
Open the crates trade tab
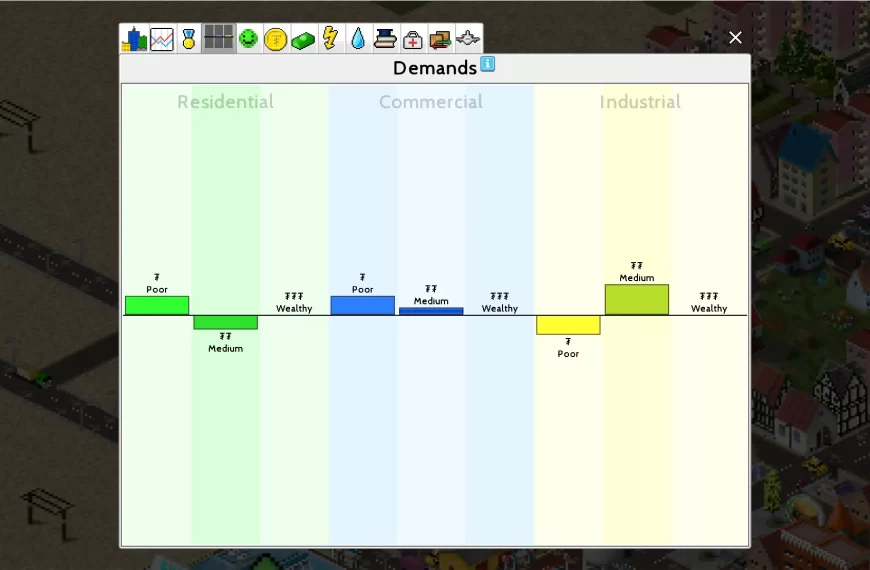[x=440, y=39]
